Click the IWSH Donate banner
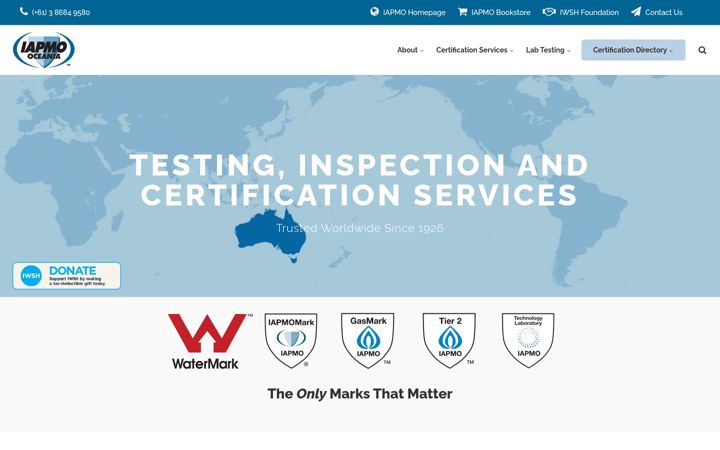The height and width of the screenshot is (450, 720). [x=67, y=276]
